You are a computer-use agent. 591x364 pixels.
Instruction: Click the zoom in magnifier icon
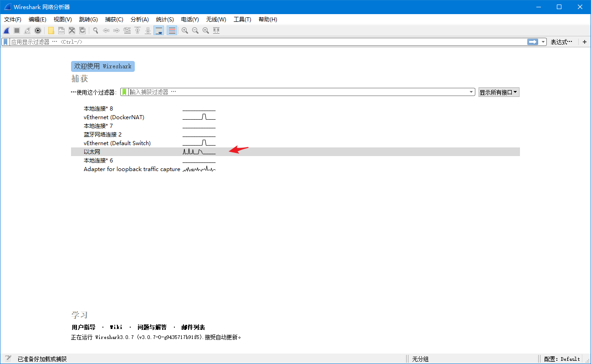point(185,30)
